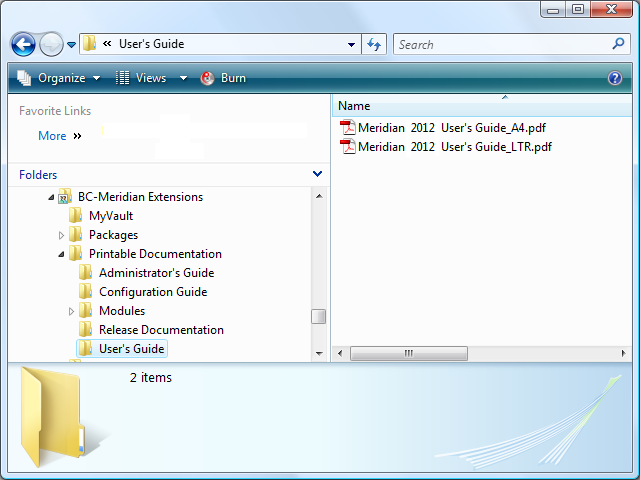
Task: Select BC-Meridian Extensions in tree
Action: 140,197
